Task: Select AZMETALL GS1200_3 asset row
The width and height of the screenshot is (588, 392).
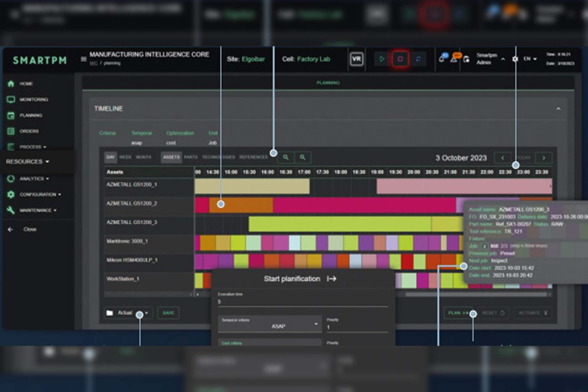Action: [149, 222]
